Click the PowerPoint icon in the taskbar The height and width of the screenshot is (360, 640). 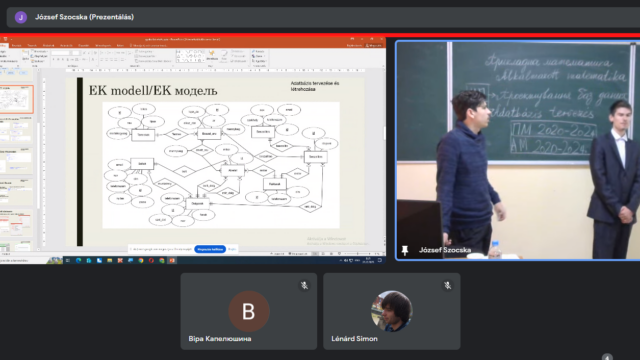click(172, 260)
